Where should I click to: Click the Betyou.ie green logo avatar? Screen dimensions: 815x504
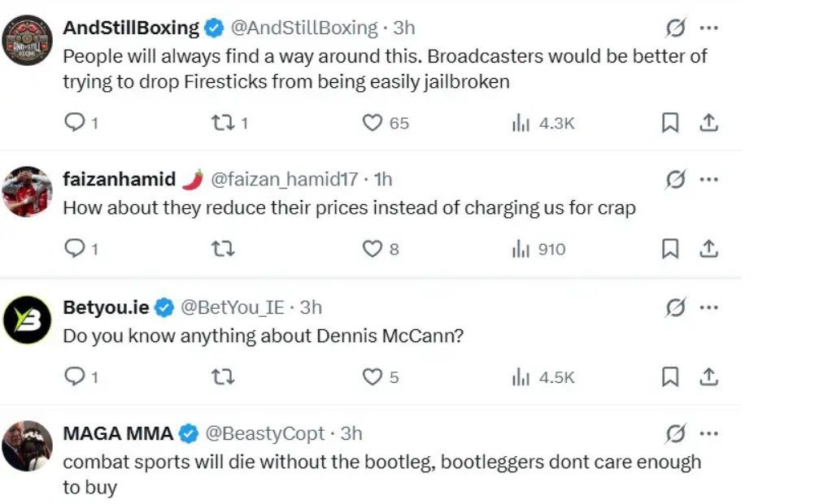pos(28,319)
